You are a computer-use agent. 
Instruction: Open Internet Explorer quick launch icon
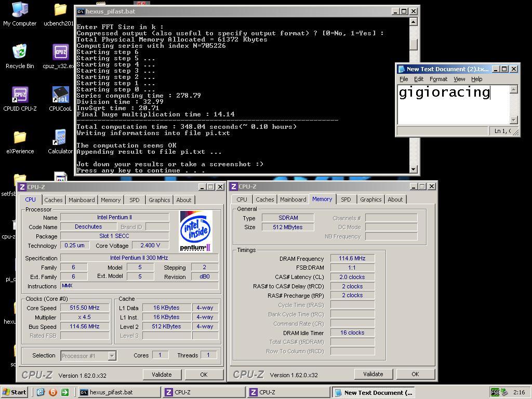pos(41,392)
